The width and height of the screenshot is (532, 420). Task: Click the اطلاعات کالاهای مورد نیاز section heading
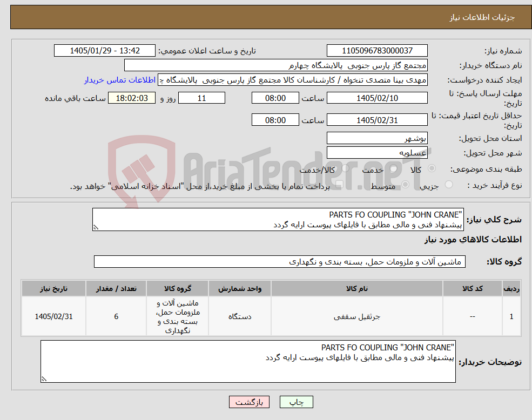pos(473,240)
